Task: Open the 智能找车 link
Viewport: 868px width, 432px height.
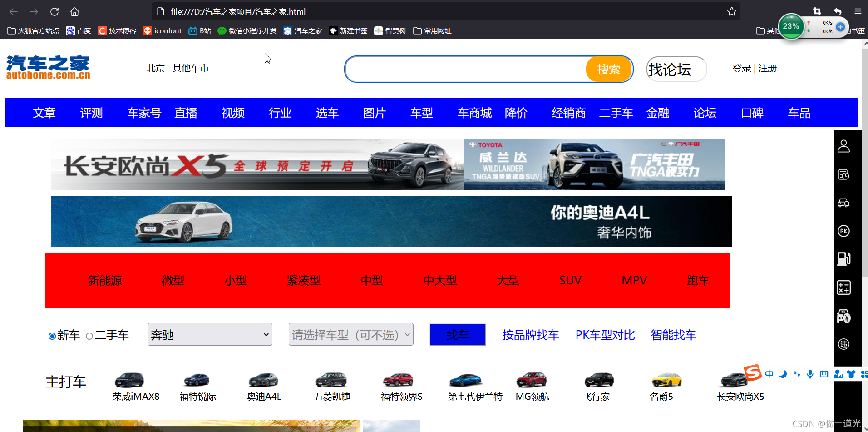Action: point(673,335)
